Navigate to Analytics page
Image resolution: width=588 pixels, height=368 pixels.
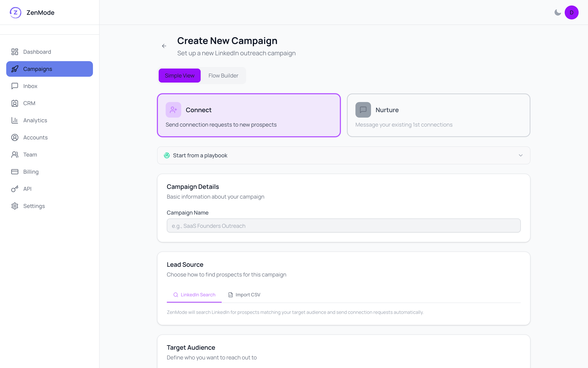[50, 120]
